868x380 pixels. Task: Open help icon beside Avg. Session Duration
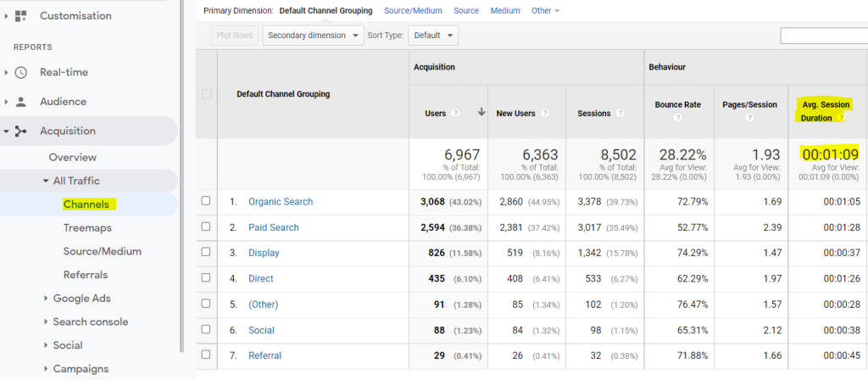[842, 118]
